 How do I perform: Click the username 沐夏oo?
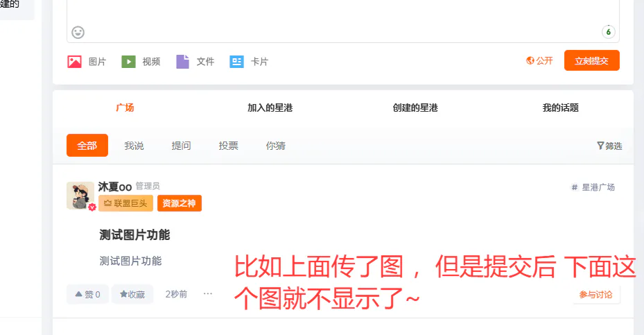115,187
